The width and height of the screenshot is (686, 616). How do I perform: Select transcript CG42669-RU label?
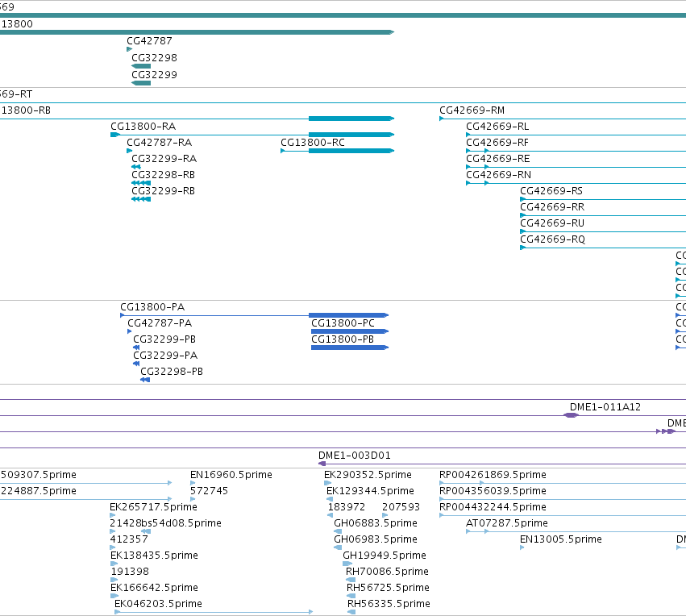click(x=552, y=223)
